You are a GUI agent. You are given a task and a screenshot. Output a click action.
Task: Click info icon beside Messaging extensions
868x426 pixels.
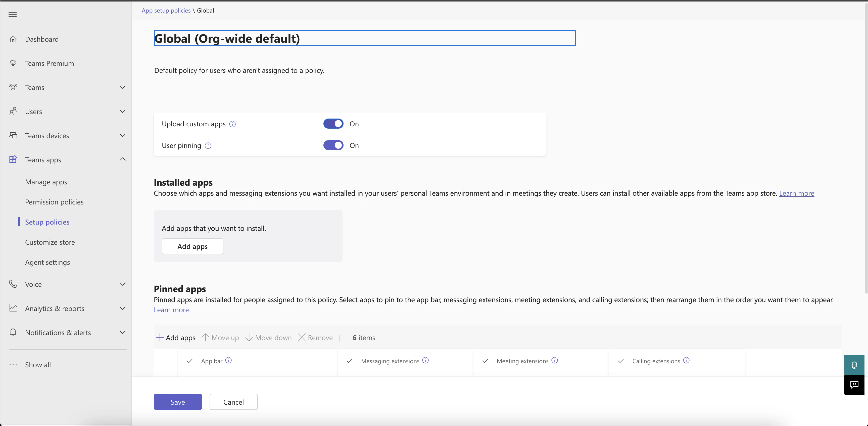[425, 360]
